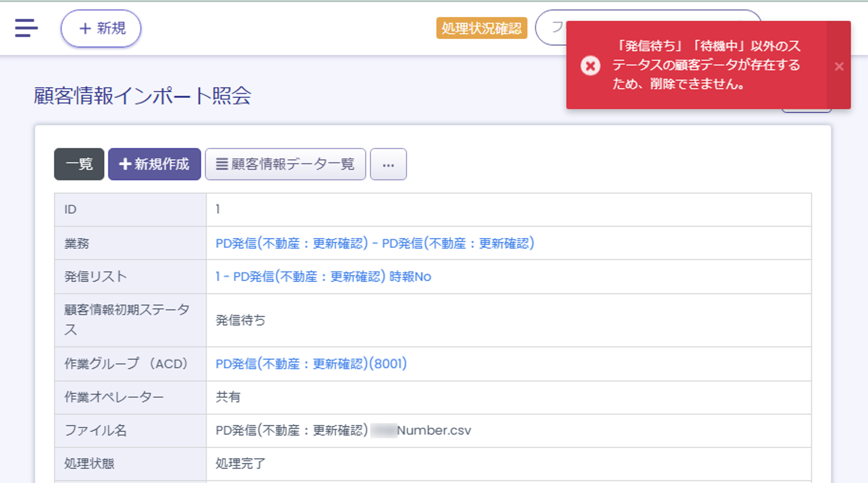Open the 発信リスト 時報No link
Screen dimensions: 868x483
(x=323, y=277)
